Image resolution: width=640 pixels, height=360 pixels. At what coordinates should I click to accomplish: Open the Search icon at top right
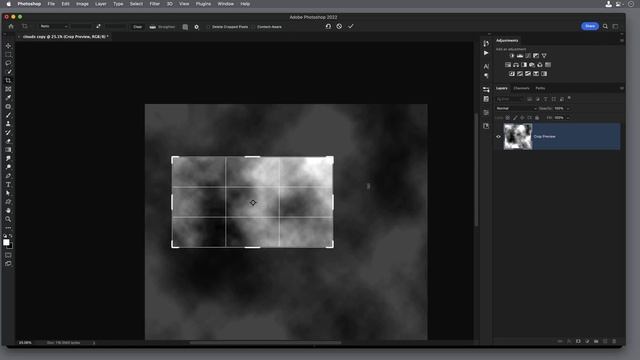605,27
